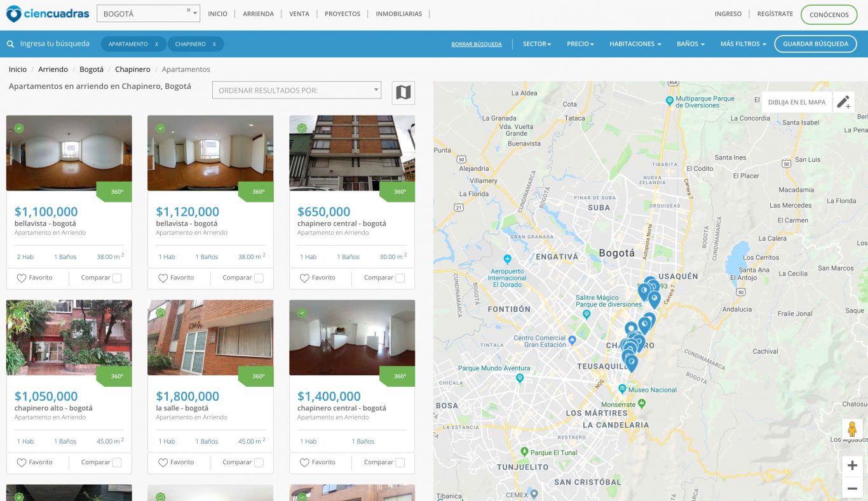Zoom out on the map
This screenshot has height=501, width=868.
click(x=852, y=488)
